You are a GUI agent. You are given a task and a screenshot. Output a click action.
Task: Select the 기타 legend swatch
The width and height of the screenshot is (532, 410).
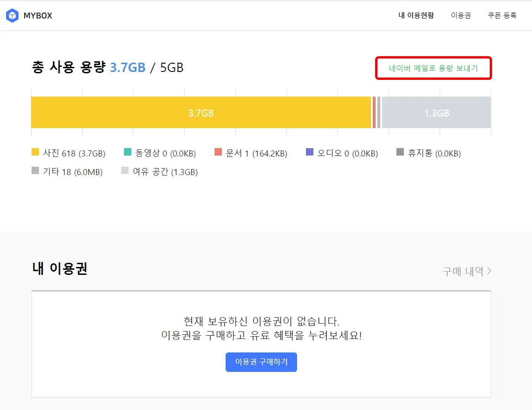pos(35,171)
